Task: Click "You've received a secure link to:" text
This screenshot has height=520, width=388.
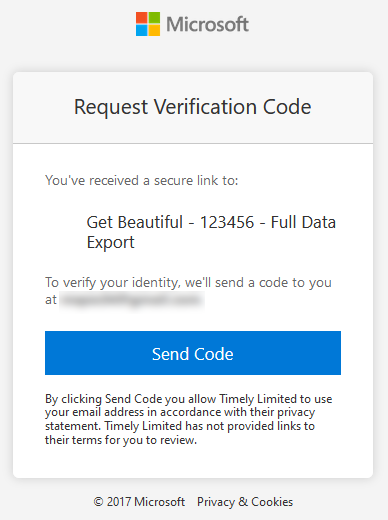Action: 142,180
